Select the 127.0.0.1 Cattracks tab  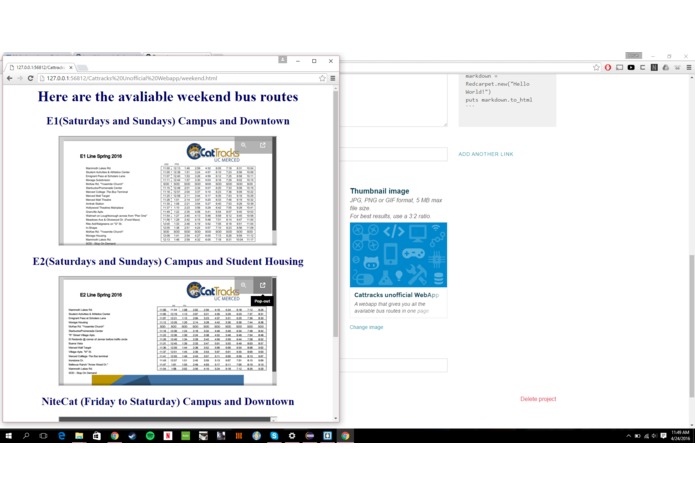(x=40, y=67)
